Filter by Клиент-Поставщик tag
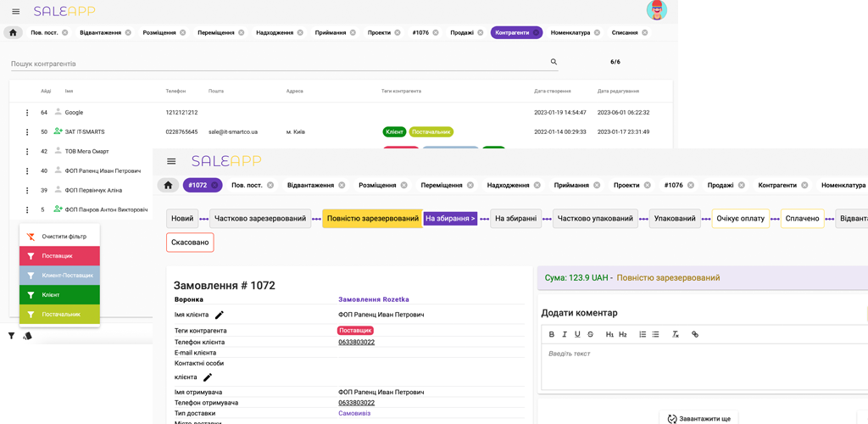This screenshot has height=424, width=868. tap(59, 275)
